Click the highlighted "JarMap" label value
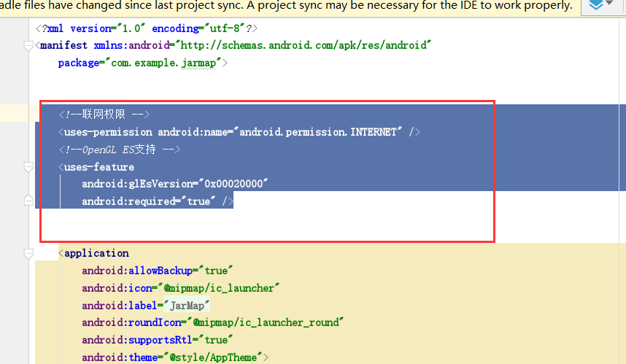Image resolution: width=626 pixels, height=364 pixels. tap(187, 306)
